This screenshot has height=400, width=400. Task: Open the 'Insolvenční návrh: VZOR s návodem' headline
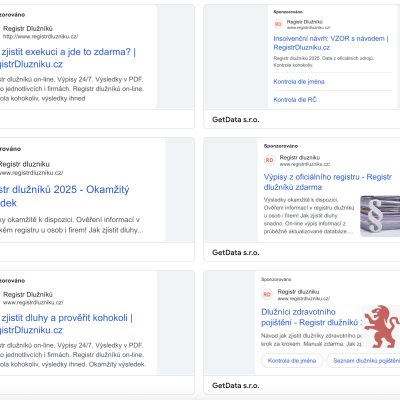[331, 43]
